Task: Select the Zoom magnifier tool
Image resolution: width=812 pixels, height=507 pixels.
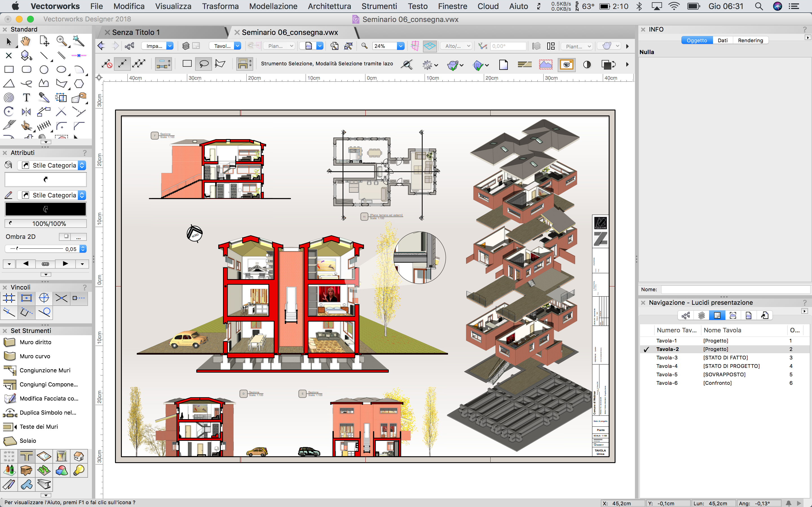Action: 61,41
